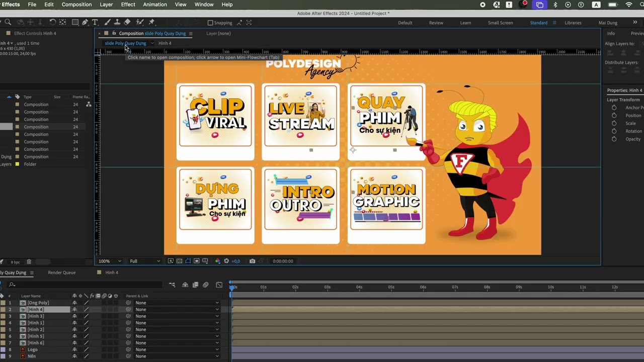This screenshot has width=644, height=362.
Task: Select the Eraser tool
Action: pyautogui.click(x=127, y=22)
